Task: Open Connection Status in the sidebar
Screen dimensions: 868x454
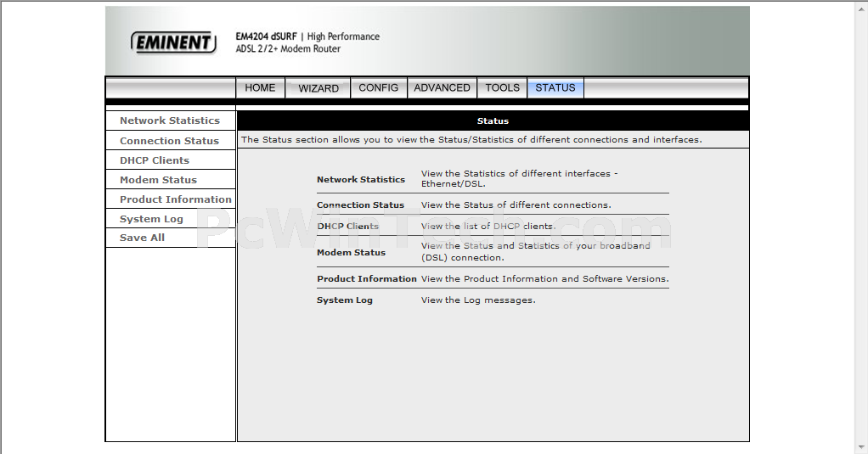Action: click(x=169, y=141)
